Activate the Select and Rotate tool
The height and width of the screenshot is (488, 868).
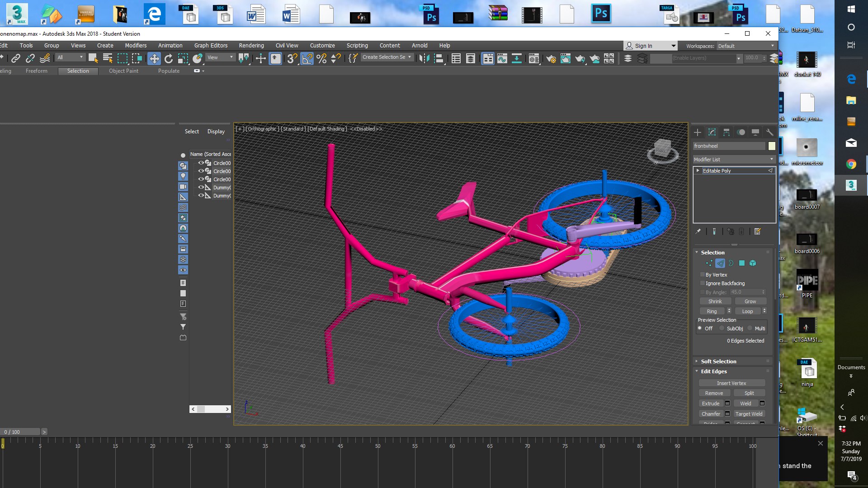pos(169,58)
